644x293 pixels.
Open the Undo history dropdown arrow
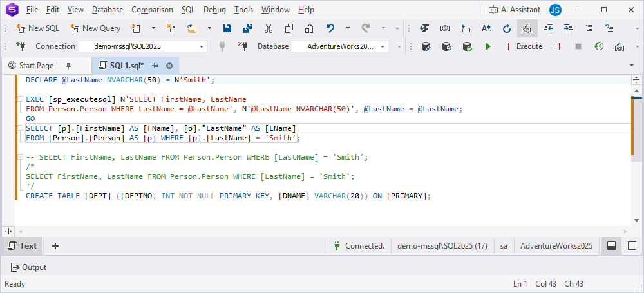348,28
